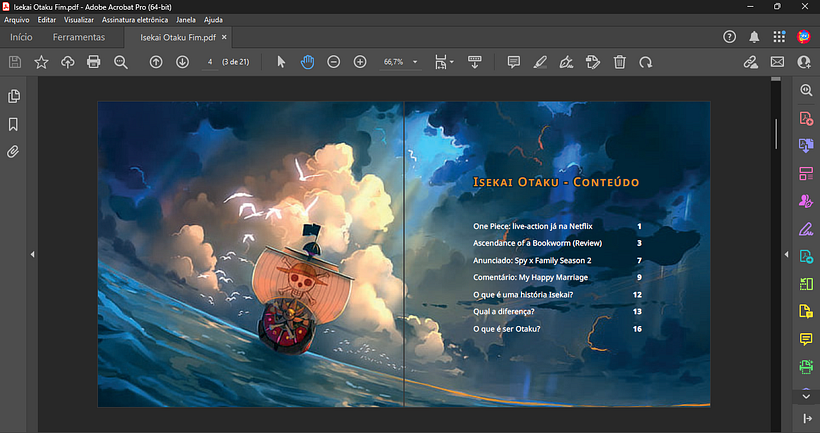Screen dimensions: 820x433
Task: Click 'O que é ser Otaku?' entry
Action: (x=506, y=329)
